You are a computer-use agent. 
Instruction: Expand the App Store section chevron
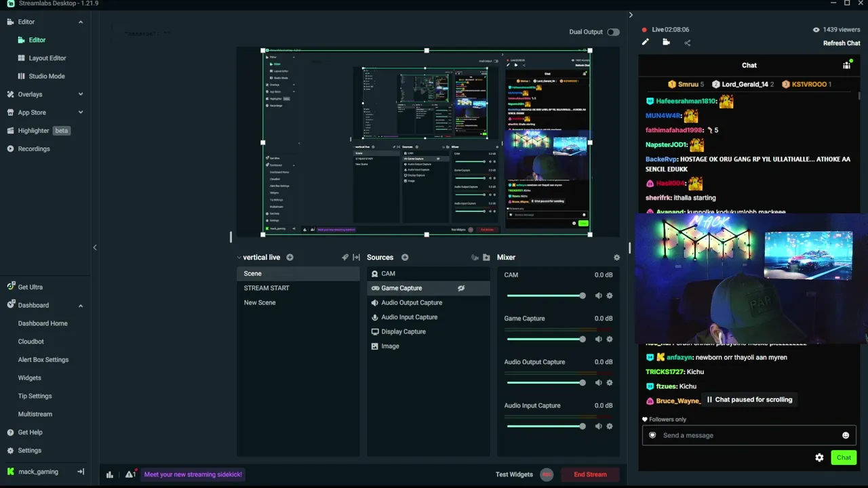(x=81, y=113)
